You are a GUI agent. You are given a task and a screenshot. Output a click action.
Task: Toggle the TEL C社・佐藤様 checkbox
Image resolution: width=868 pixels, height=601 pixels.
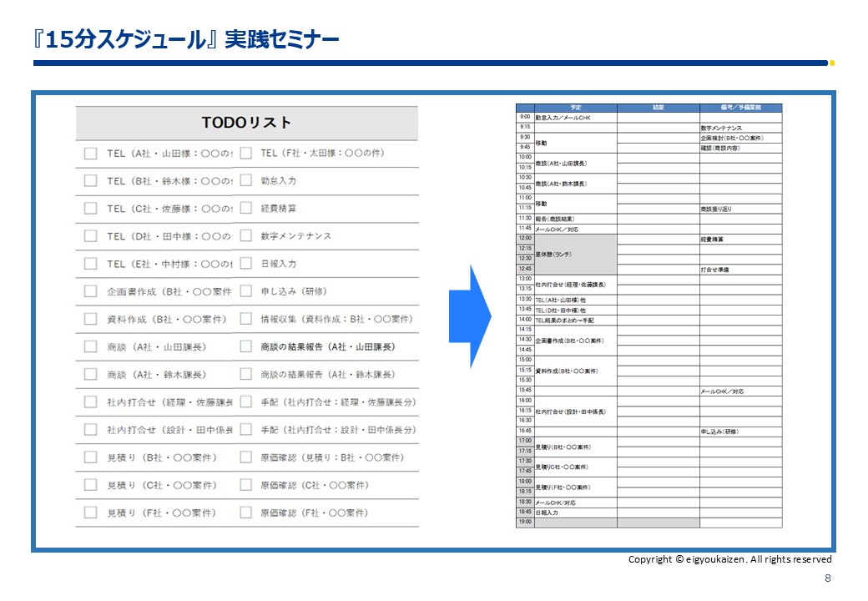click(91, 209)
